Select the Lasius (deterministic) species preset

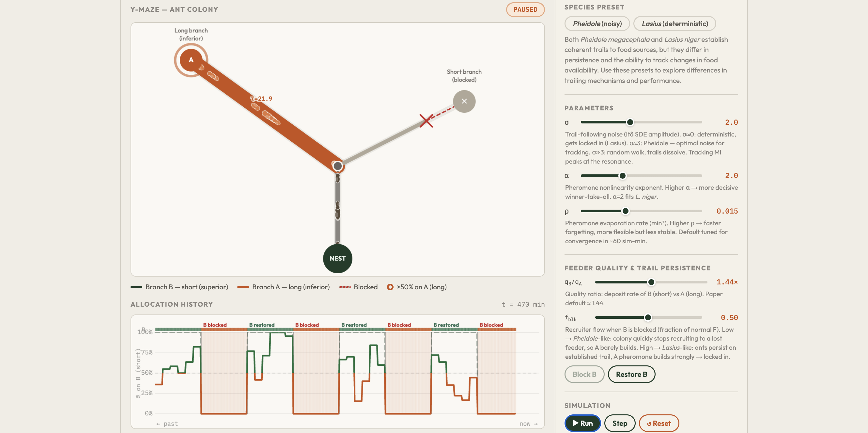pyautogui.click(x=675, y=24)
